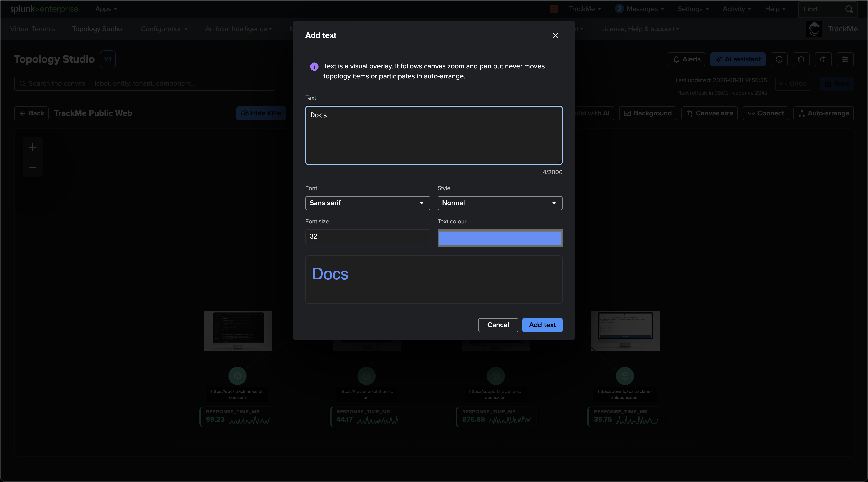Viewport: 868px width, 482px height.
Task: Click the red alert icon near TrackMe
Action: 554,9
